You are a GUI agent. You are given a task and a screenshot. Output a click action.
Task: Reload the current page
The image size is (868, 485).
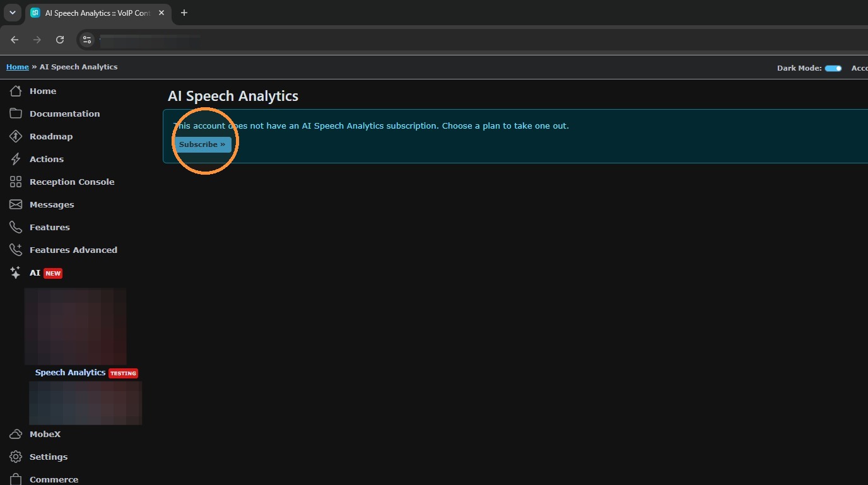tap(60, 40)
